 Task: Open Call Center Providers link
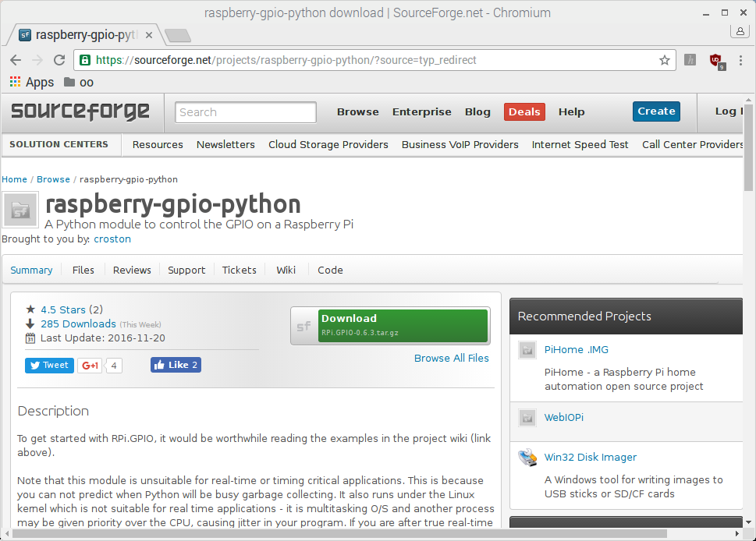point(692,144)
